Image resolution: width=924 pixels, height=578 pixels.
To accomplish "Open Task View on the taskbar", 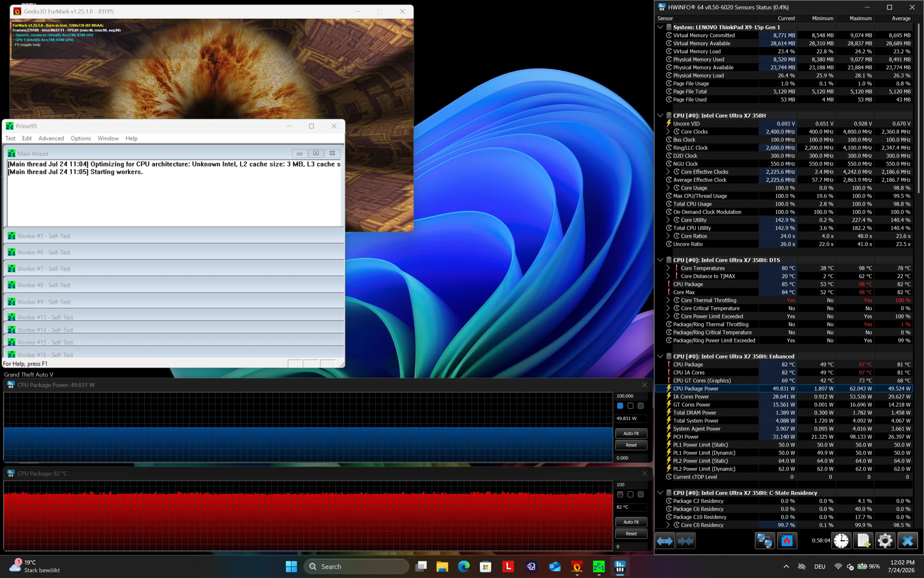I will coord(421,566).
